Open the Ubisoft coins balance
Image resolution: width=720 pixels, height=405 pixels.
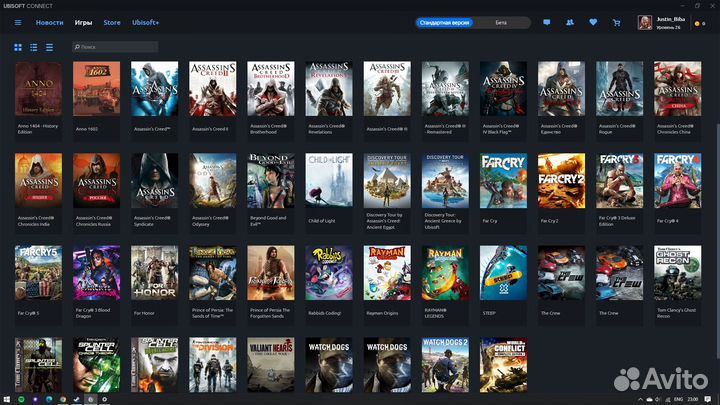point(700,23)
